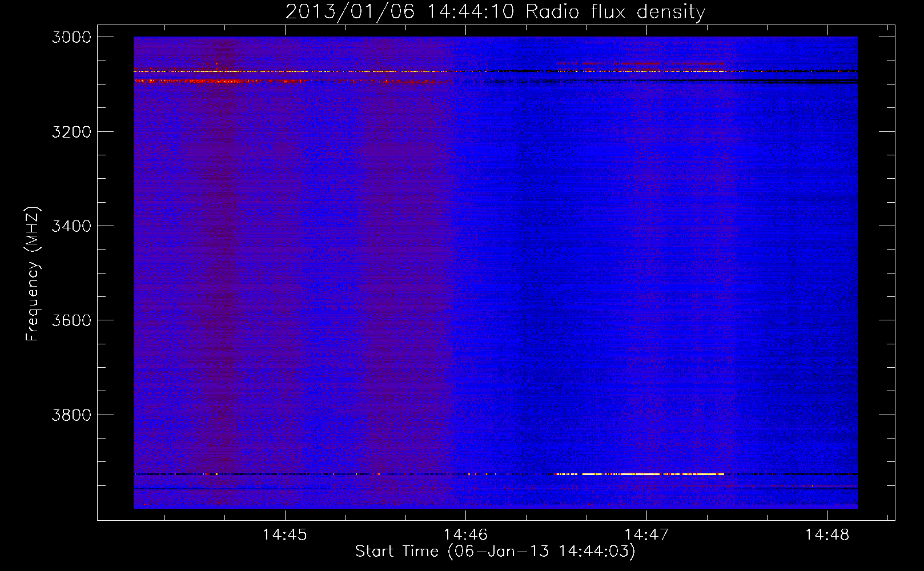Screen dimensions: 924x571
Task: Click the plot title '2013/01/06 14:44:10 Radio flux density'
Action: [x=495, y=11]
